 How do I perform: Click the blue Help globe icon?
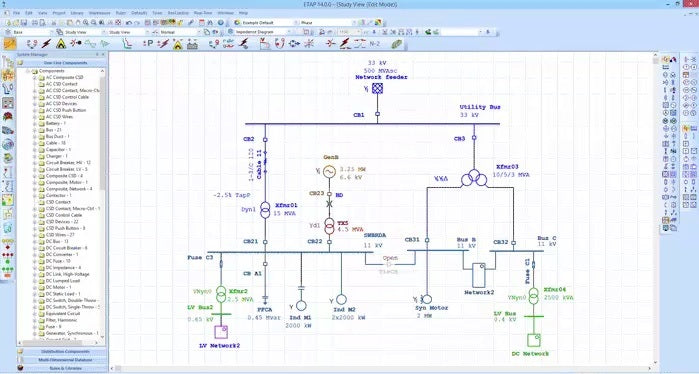tap(221, 22)
